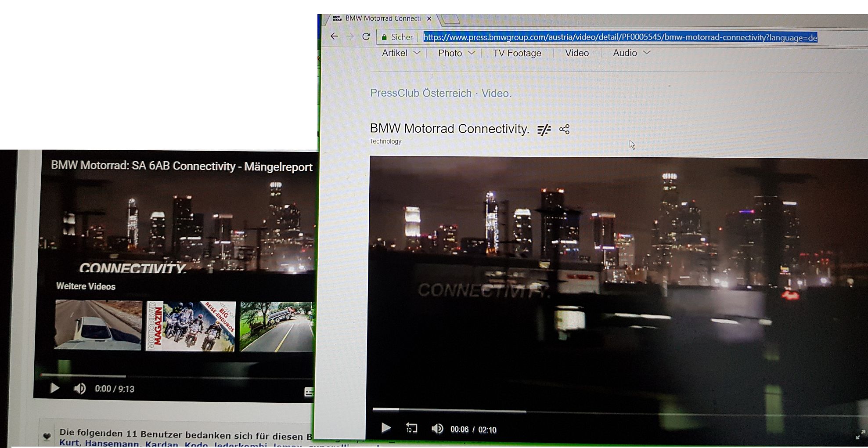The height and width of the screenshot is (448, 868).
Task: Seek on the Mängelreport progress bar
Action: point(177,376)
